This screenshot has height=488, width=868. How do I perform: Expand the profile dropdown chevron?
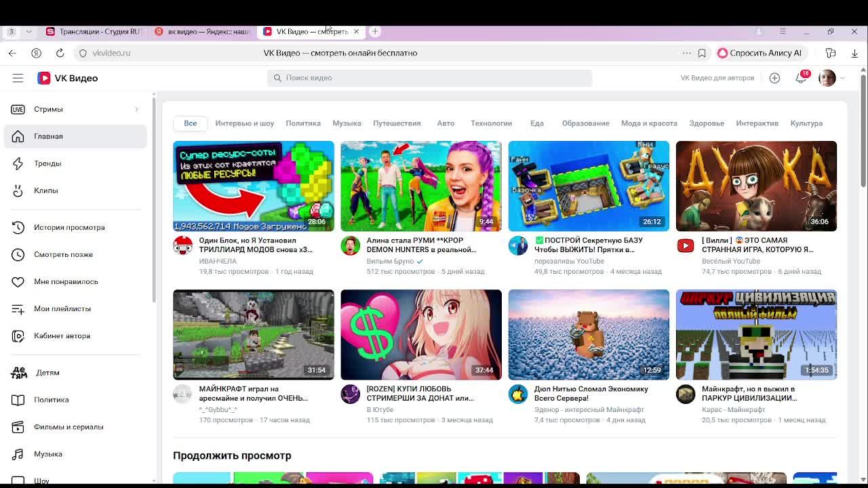pyautogui.click(x=842, y=78)
